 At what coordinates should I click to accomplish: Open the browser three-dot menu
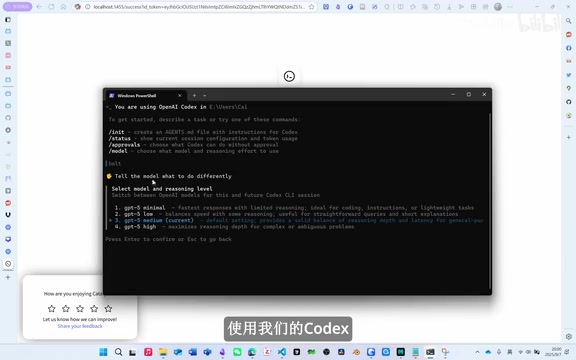tap(510, 7)
